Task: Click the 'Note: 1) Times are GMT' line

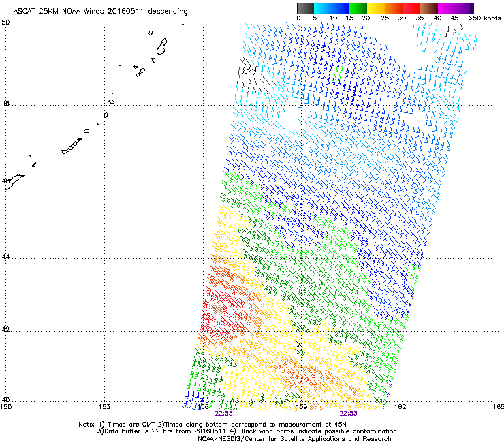Action: [x=212, y=425]
